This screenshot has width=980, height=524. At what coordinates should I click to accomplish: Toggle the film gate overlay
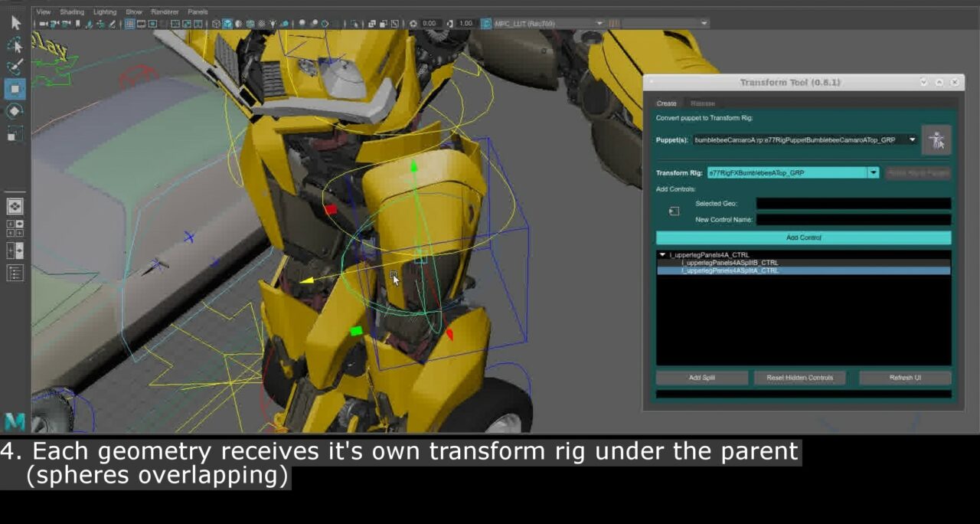coord(141,24)
